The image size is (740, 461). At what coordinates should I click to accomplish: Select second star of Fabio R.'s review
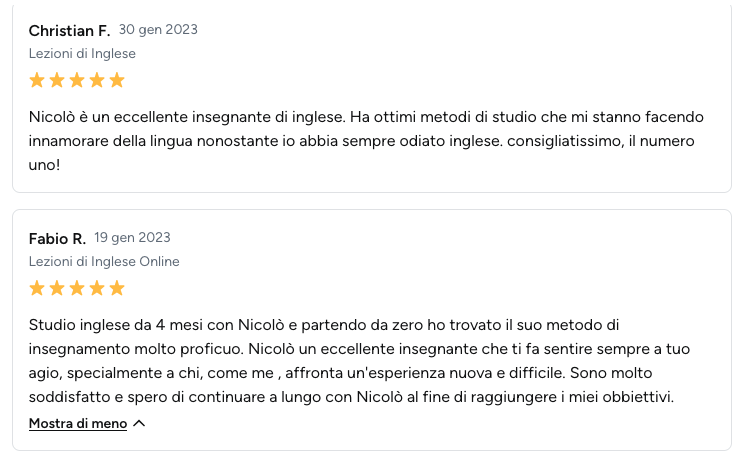coord(57,288)
